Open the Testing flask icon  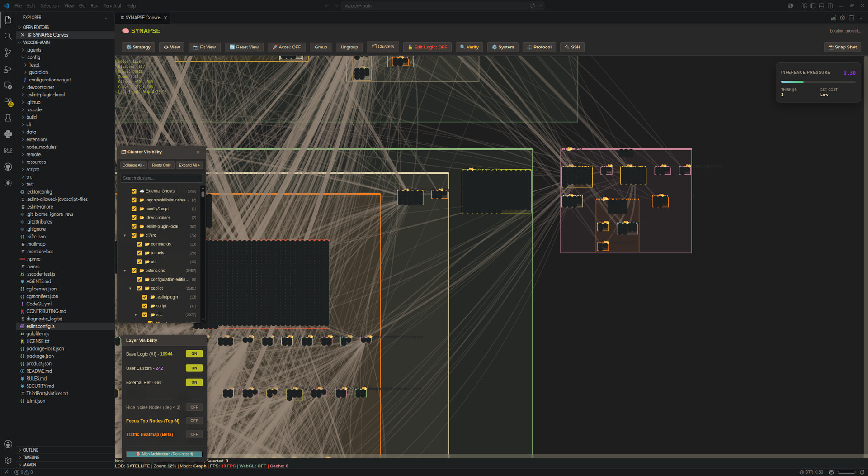pos(8,118)
